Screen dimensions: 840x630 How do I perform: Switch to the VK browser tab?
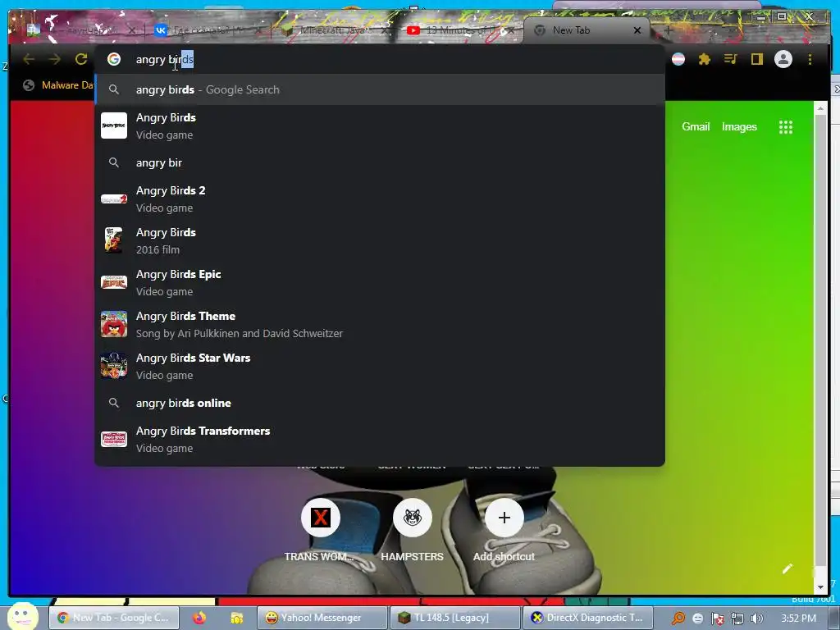point(206,30)
